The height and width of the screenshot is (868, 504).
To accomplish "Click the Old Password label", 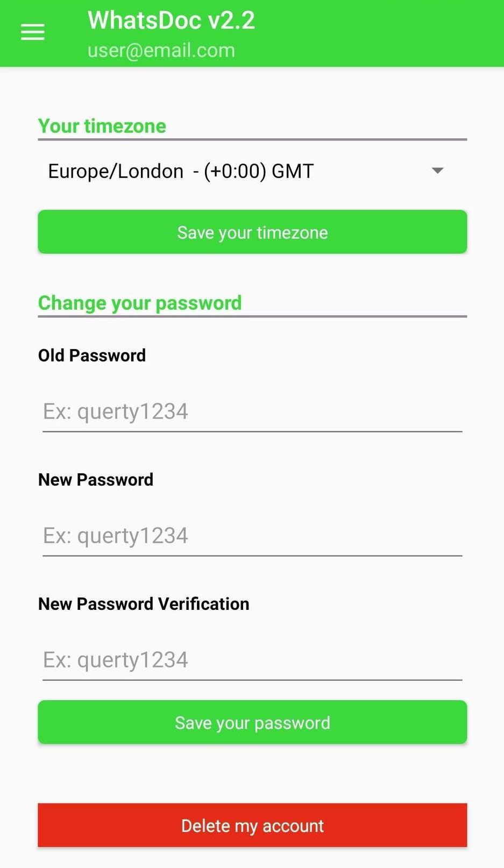I will [x=92, y=355].
